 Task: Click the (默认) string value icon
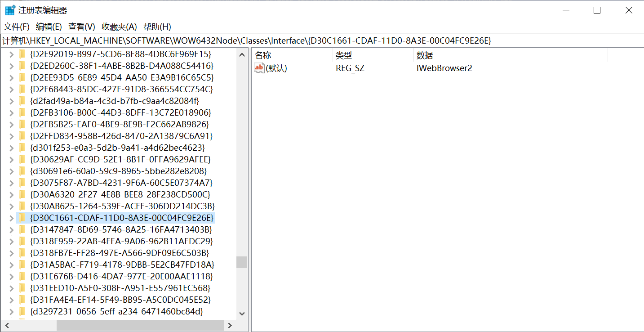259,68
